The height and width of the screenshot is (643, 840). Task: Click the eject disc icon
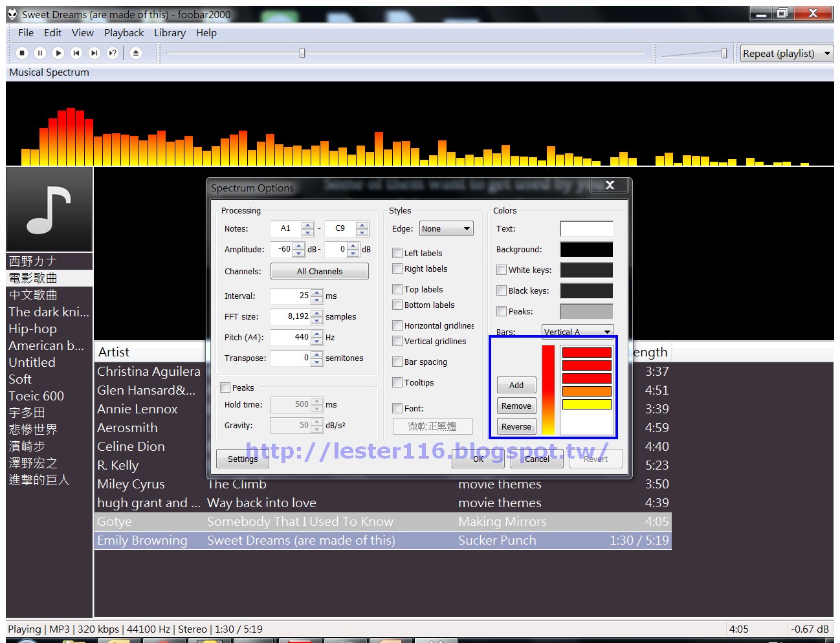click(x=135, y=52)
